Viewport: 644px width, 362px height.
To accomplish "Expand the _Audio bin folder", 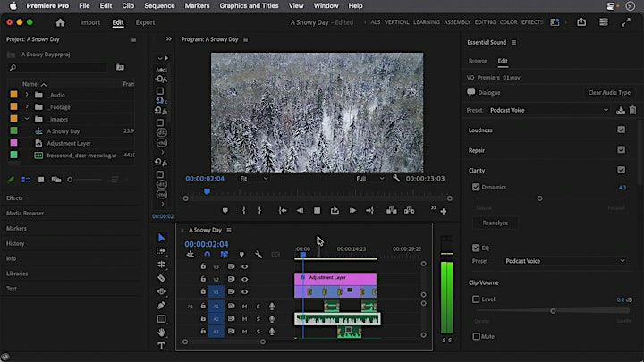I will pyautogui.click(x=27, y=95).
